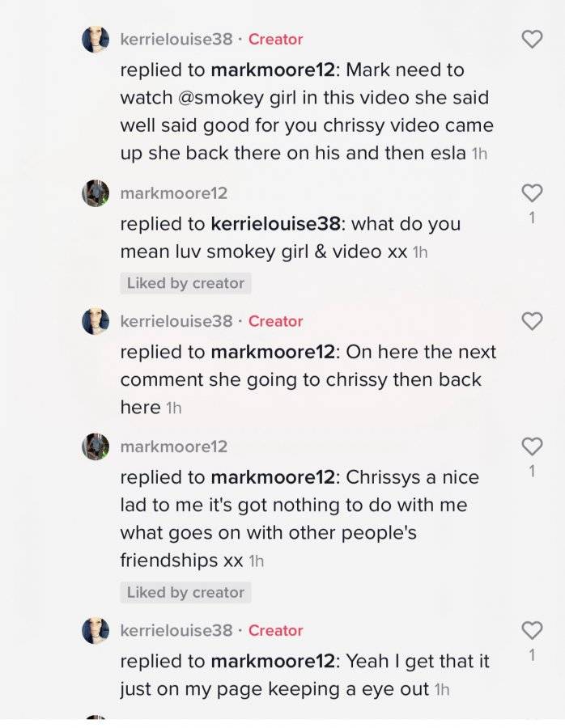This screenshot has width=565, height=728.
Task: Select bold markmoore12 mention in first reply
Action: [x=273, y=70]
